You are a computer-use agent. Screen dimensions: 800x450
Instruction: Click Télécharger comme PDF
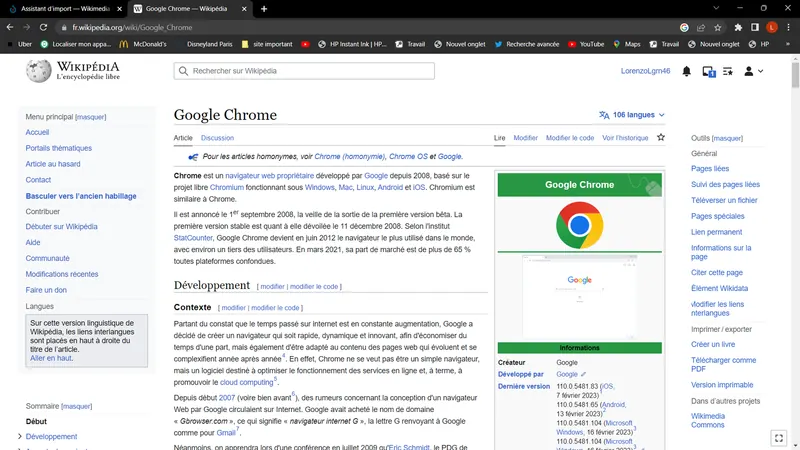(x=723, y=364)
